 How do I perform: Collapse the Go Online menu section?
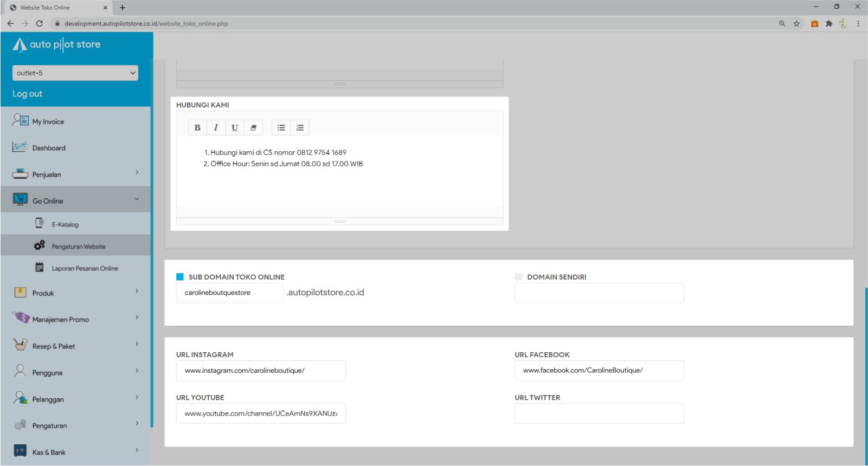coord(75,200)
